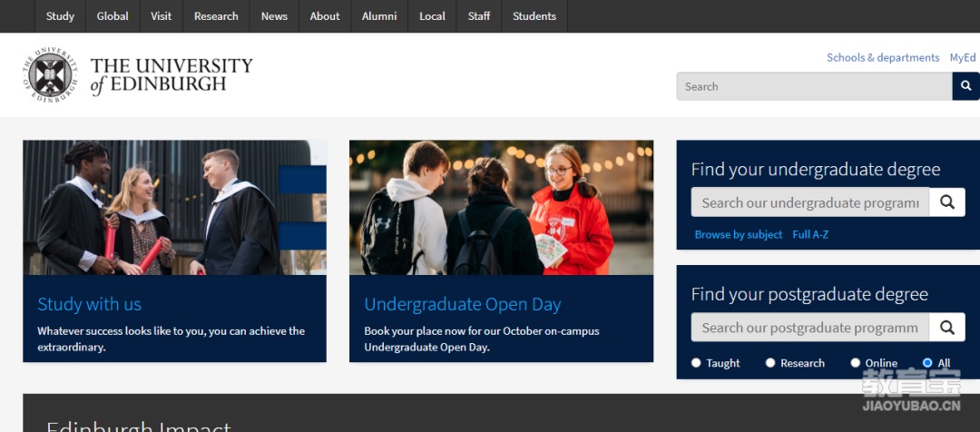Click the Browse by subject link
The image size is (980, 432).
pos(739,234)
